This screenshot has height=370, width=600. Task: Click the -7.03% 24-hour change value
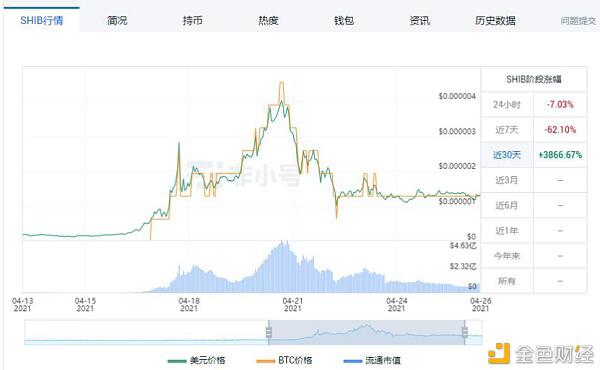560,104
